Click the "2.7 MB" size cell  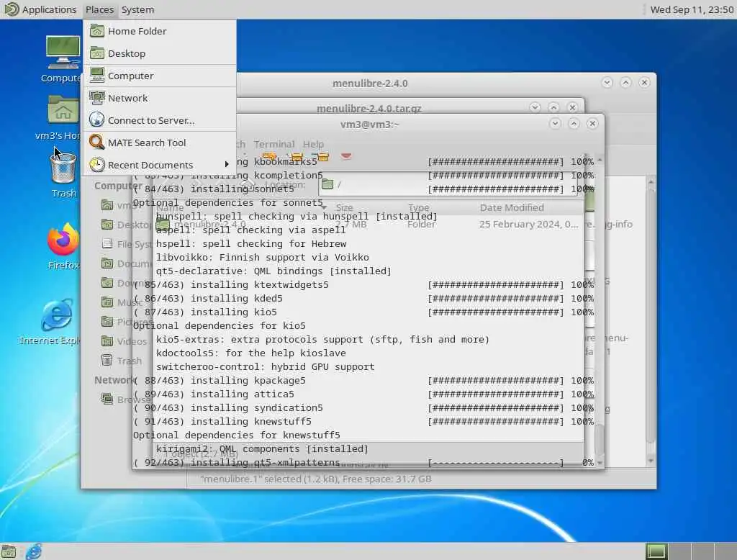click(351, 225)
